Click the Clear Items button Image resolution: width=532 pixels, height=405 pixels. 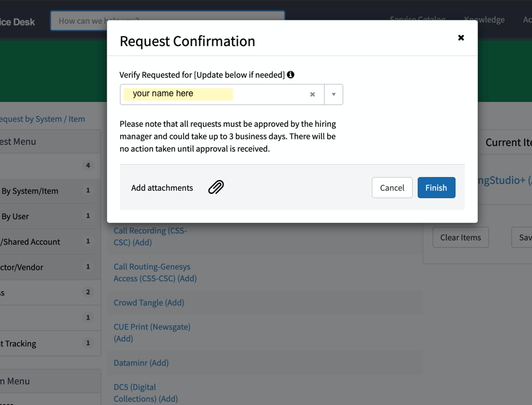(461, 237)
